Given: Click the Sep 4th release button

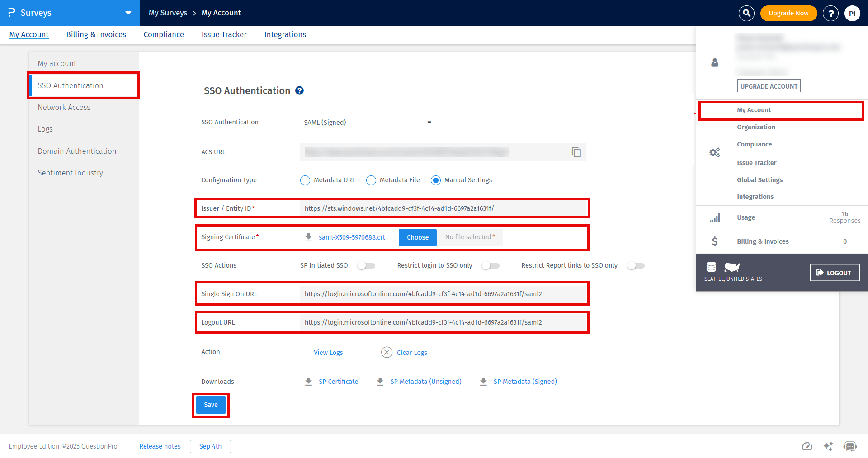Looking at the screenshot, I should click(210, 446).
